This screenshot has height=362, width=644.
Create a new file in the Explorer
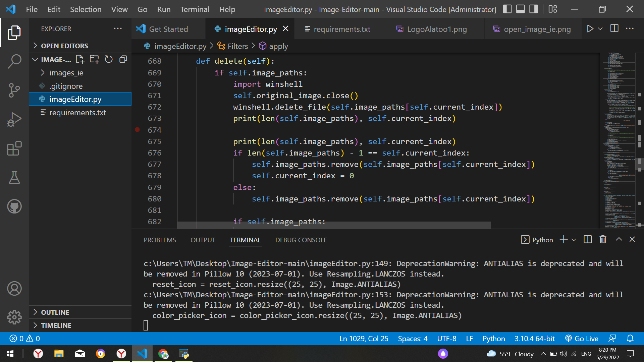click(x=80, y=59)
